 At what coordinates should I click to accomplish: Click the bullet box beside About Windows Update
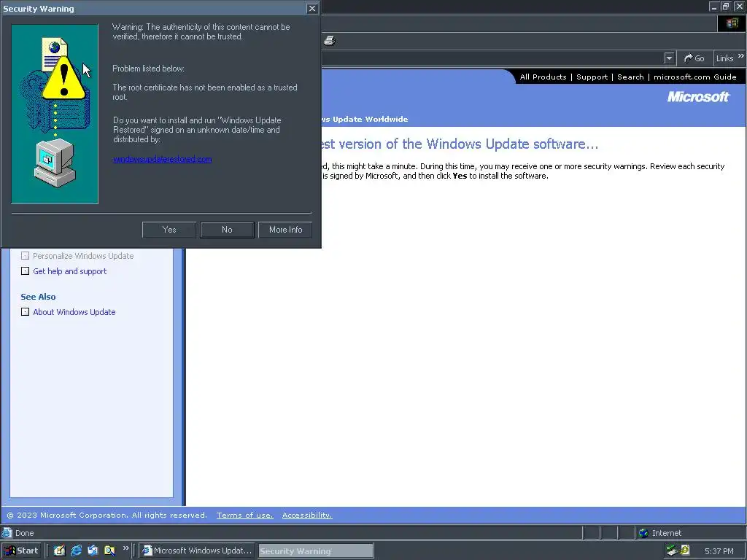(x=26, y=312)
